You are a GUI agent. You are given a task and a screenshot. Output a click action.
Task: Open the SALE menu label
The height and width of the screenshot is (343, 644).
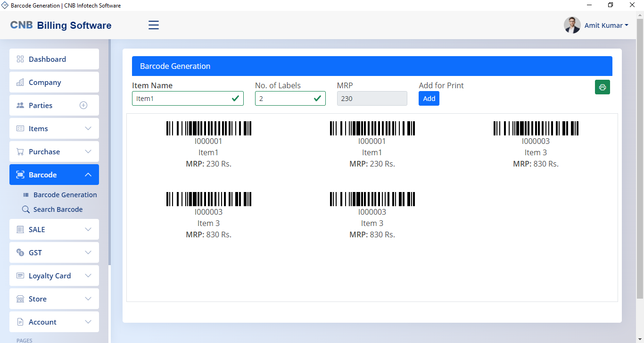[37, 229]
